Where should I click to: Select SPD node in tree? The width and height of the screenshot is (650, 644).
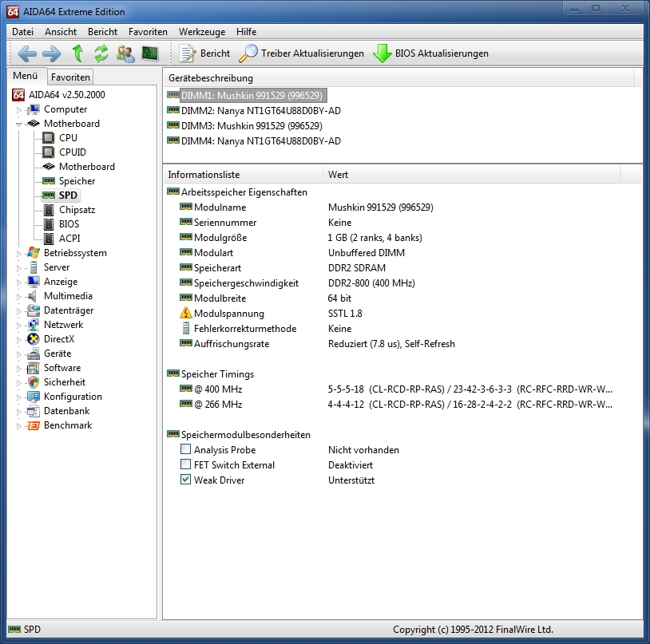click(68, 196)
